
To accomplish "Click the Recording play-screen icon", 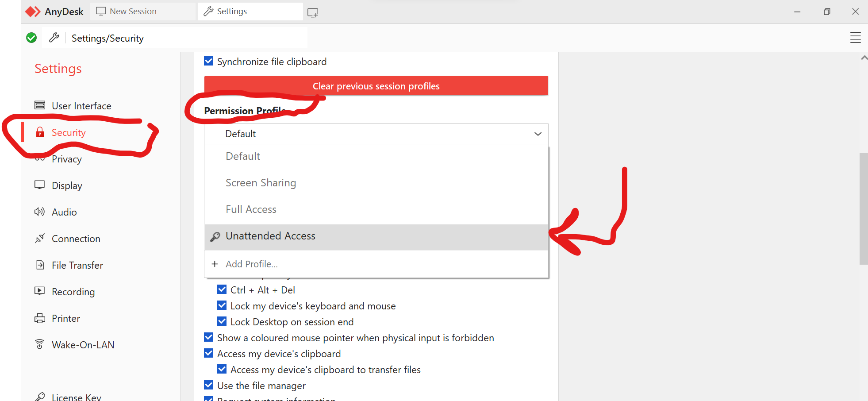I will pos(40,291).
